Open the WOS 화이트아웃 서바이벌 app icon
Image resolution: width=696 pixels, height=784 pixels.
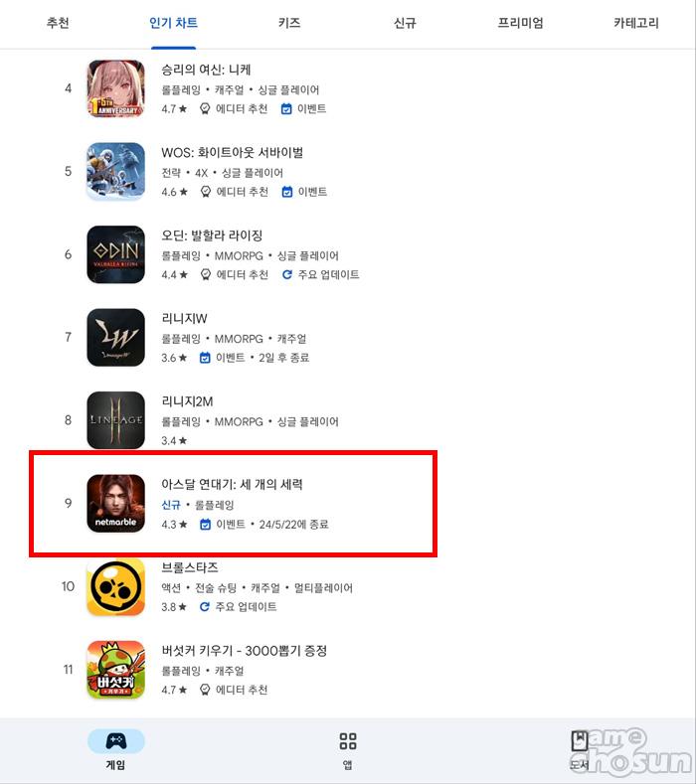point(116,172)
